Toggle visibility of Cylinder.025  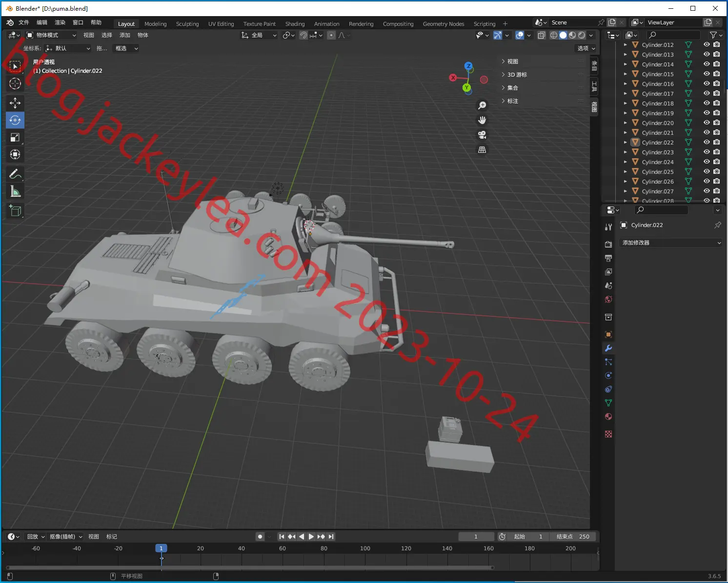pyautogui.click(x=706, y=171)
